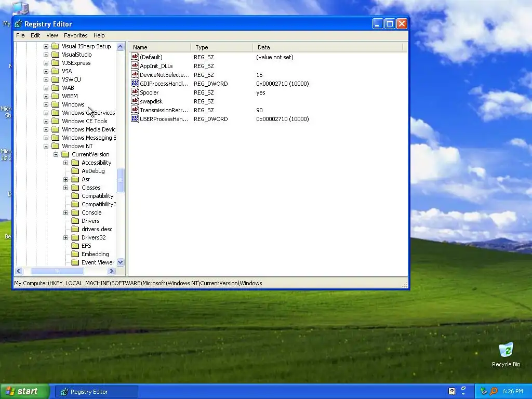Open the View menu
The image size is (532, 399).
[52, 35]
